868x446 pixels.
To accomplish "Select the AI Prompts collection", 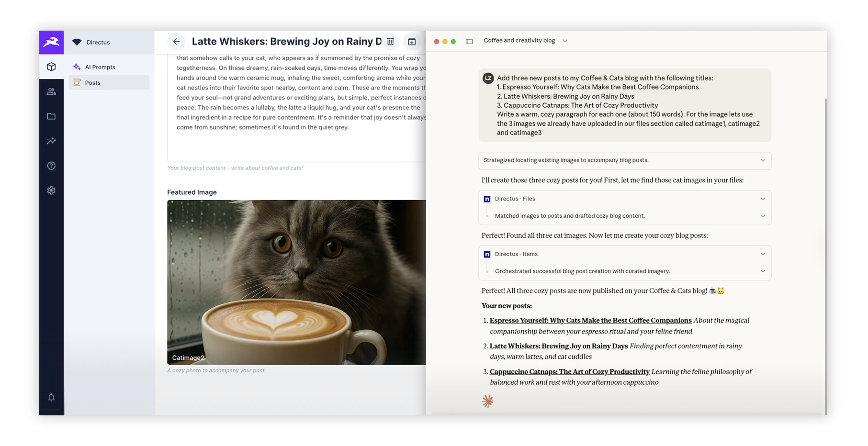I will click(x=100, y=67).
